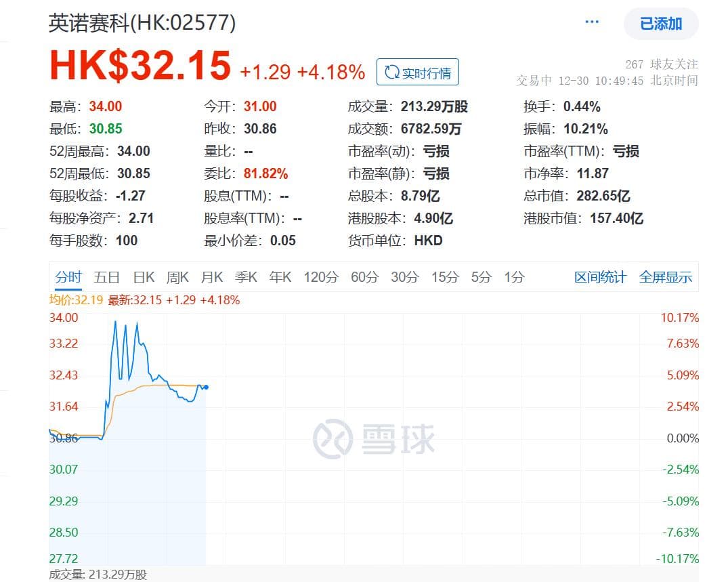This screenshot has height=582, width=728.
Task: Switch to the 60分 interval tab
Action: pos(364,277)
